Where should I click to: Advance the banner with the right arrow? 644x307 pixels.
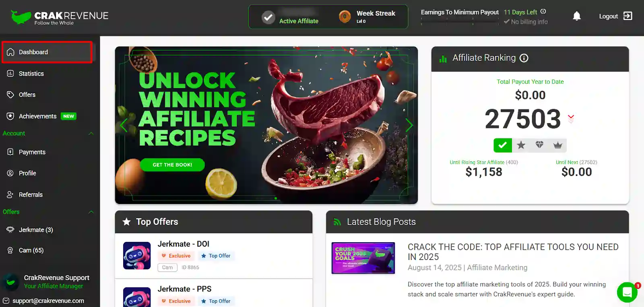pos(409,125)
